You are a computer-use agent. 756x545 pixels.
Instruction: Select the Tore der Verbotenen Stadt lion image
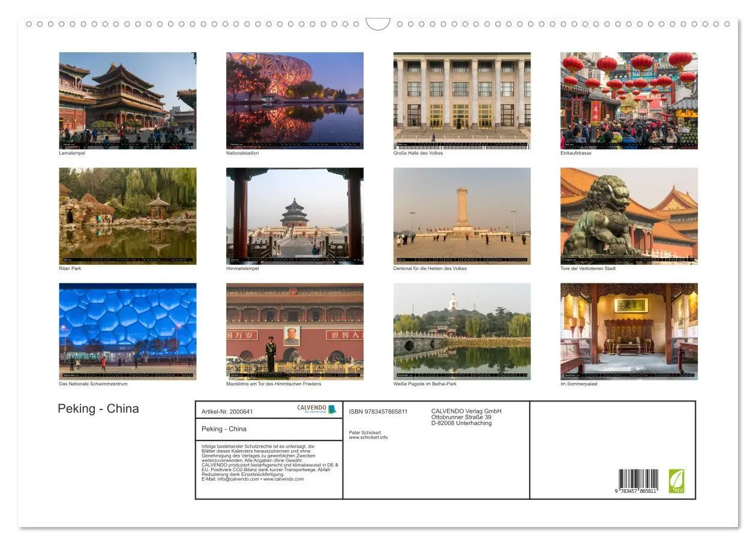[x=628, y=215]
